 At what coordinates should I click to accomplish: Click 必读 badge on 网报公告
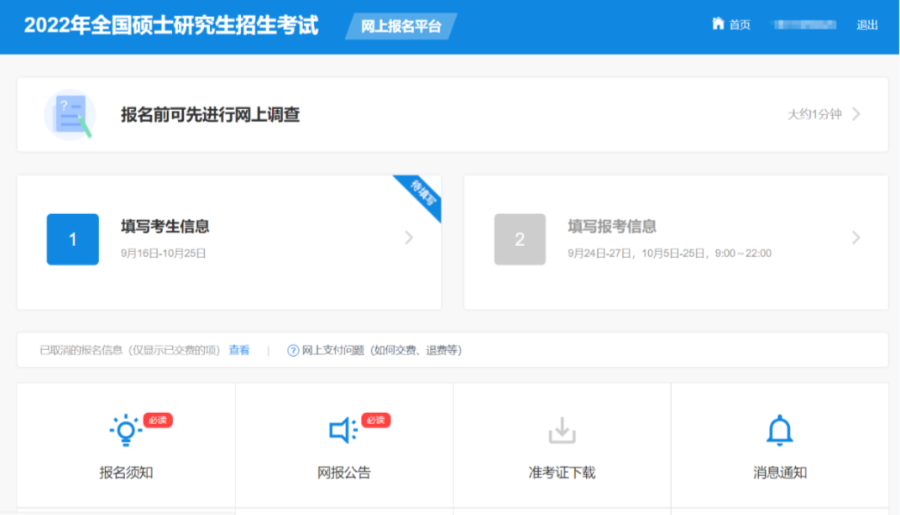[375, 420]
